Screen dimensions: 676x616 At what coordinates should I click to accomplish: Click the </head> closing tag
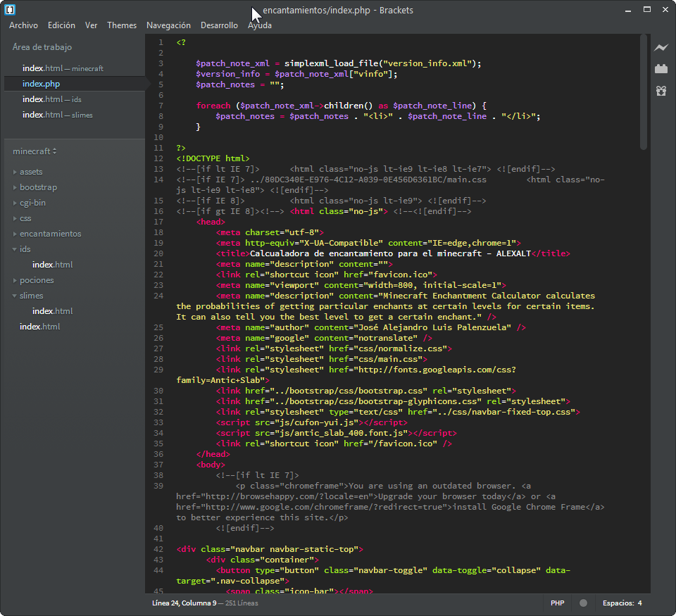[x=213, y=454]
